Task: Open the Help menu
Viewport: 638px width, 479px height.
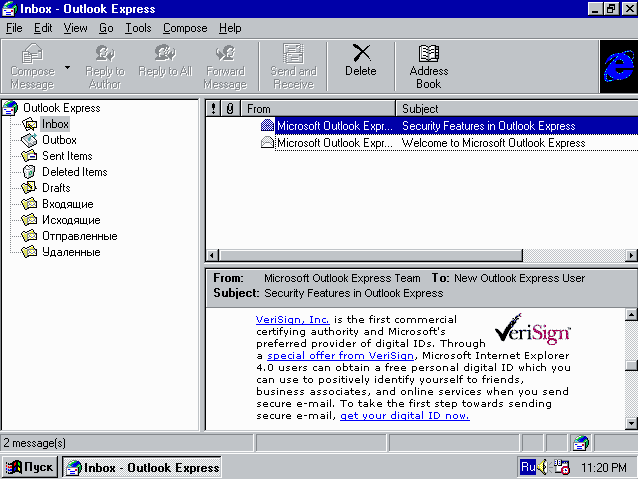Action: click(x=230, y=28)
